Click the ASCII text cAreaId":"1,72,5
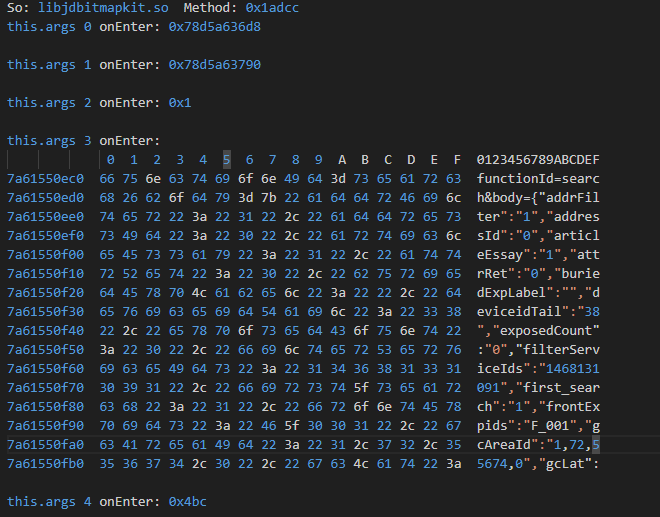Screen dimensions: 660x517 [538, 444]
